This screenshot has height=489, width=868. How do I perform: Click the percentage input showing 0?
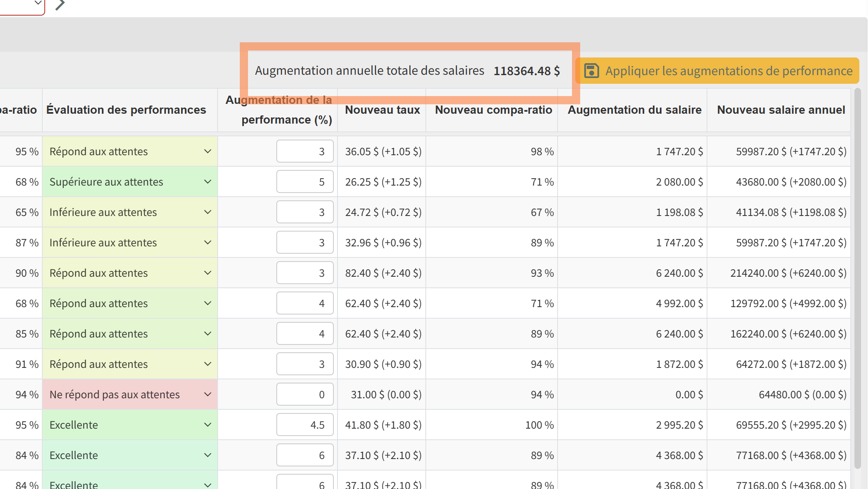[x=305, y=395]
